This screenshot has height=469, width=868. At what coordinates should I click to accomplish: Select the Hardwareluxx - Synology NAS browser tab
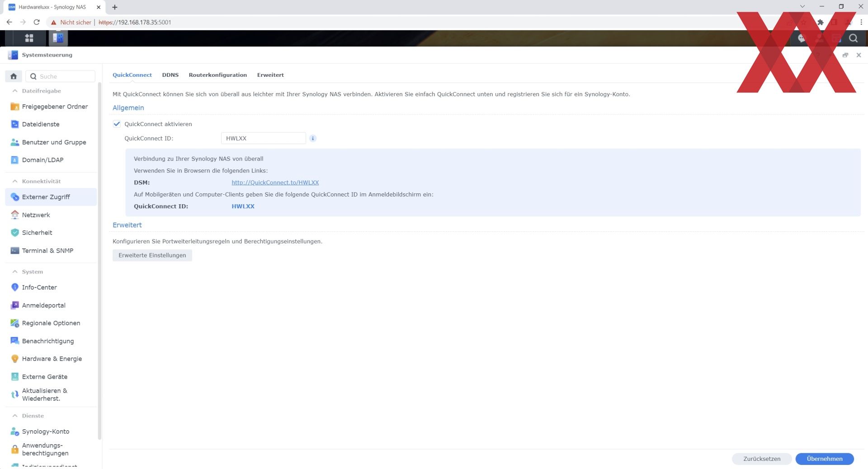(52, 7)
